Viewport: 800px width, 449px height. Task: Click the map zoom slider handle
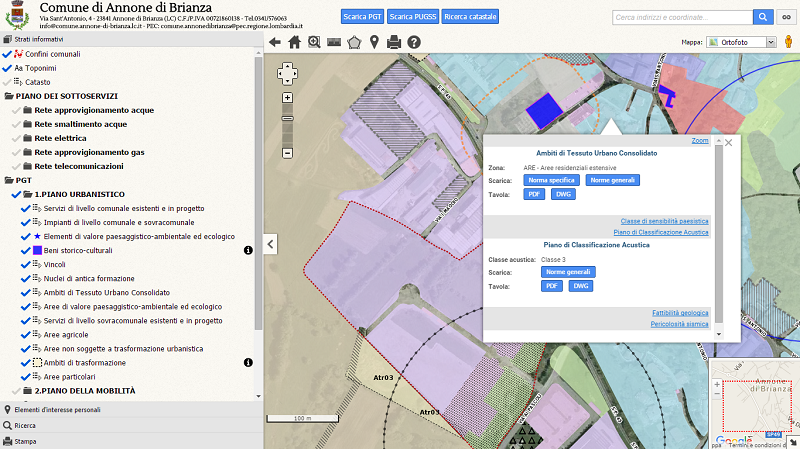coord(287,118)
